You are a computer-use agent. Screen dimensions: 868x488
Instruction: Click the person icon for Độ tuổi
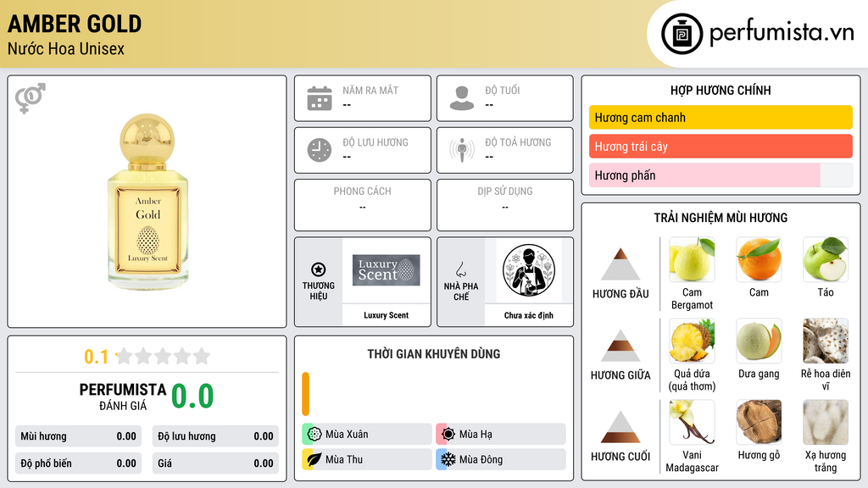[x=462, y=98]
